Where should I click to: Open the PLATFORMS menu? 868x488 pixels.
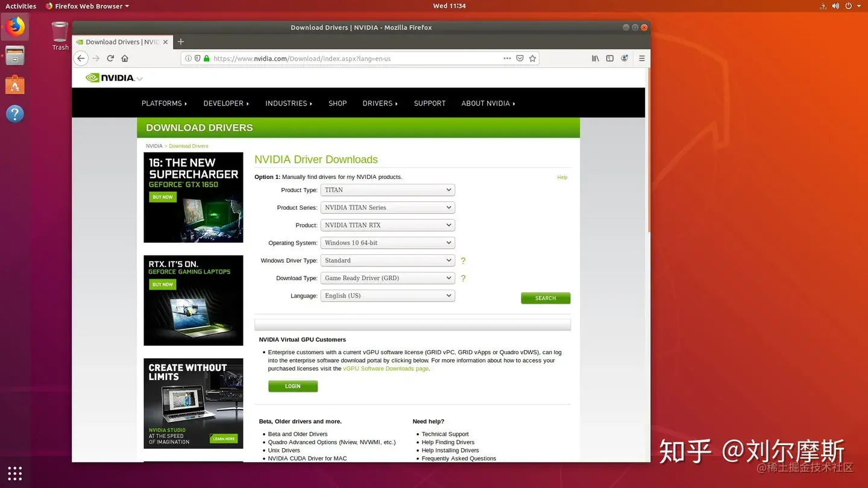[164, 104]
